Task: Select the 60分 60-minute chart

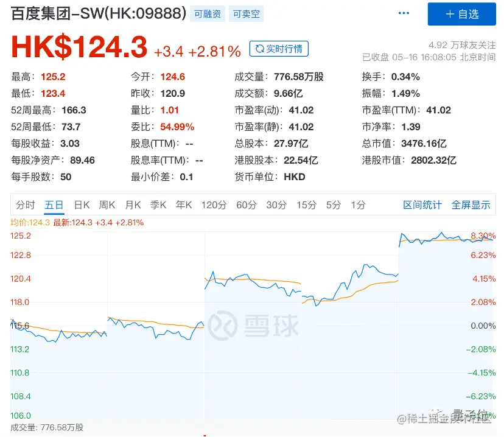Action: coord(246,205)
